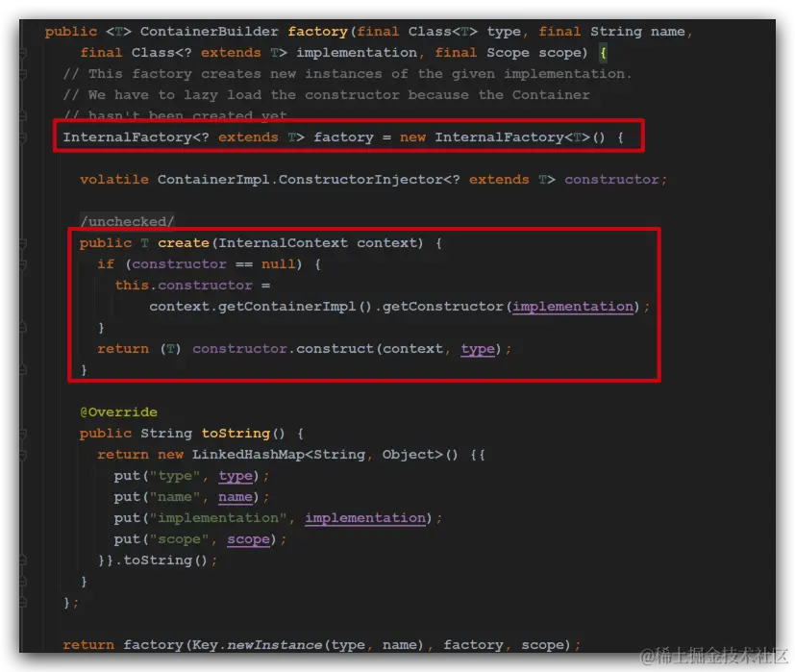Image resolution: width=795 pixels, height=672 pixels.
Task: Collapse fold marker beside 'public String toString()' line
Action: click(23, 434)
